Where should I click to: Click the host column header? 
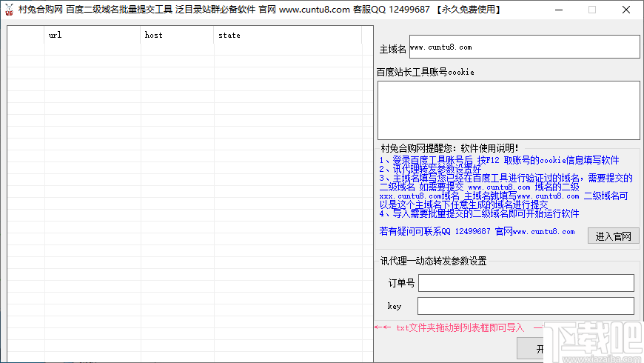coord(177,35)
